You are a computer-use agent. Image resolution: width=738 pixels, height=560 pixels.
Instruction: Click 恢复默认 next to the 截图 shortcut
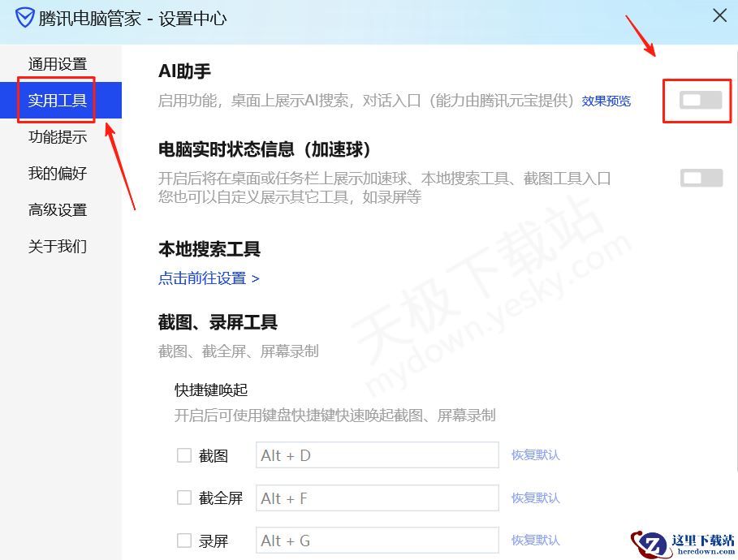(535, 454)
